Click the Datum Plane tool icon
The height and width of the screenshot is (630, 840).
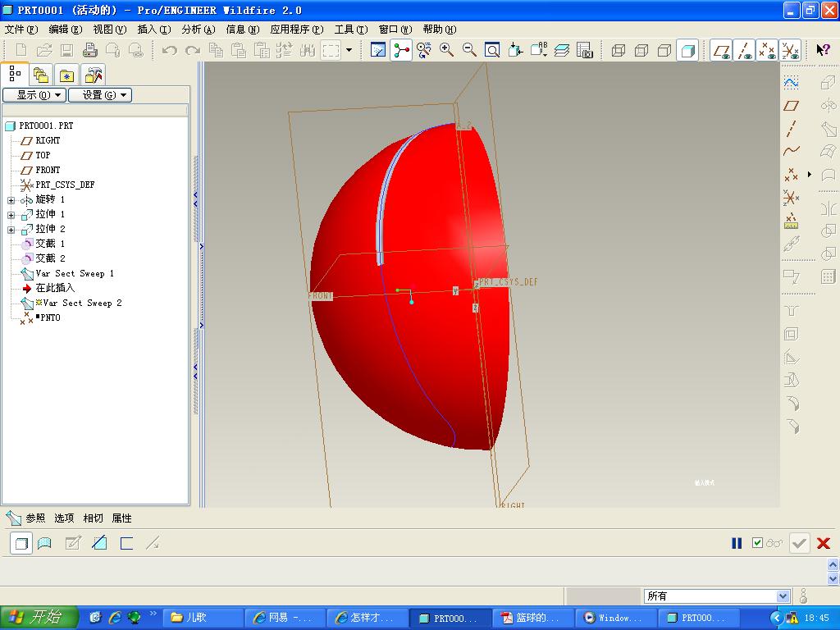(x=792, y=106)
